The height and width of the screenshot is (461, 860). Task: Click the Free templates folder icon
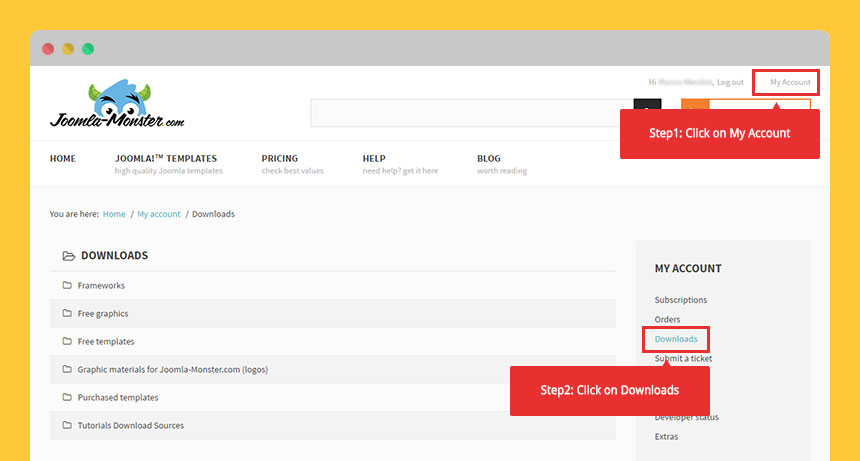click(x=67, y=341)
